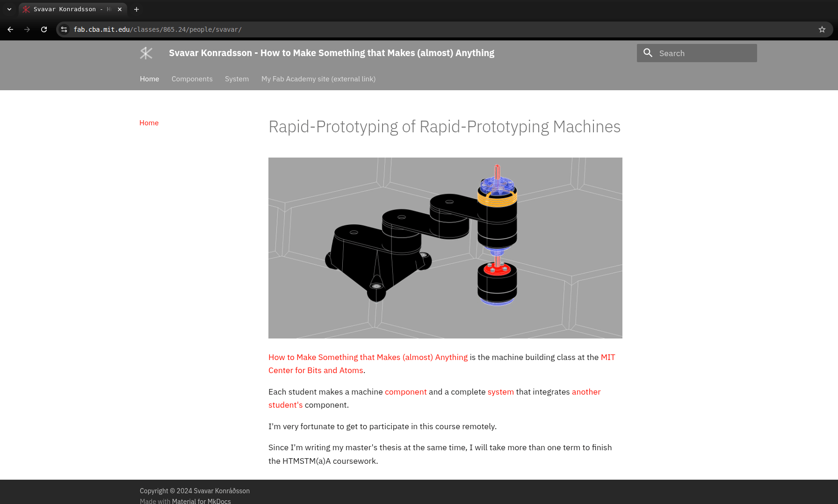Follow the 'system' hyperlink in text
This screenshot has height=504, width=838.
click(x=500, y=392)
